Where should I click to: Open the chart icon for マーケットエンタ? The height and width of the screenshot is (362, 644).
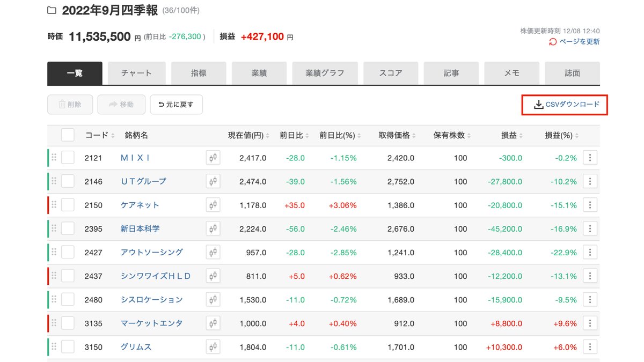pos(213,323)
